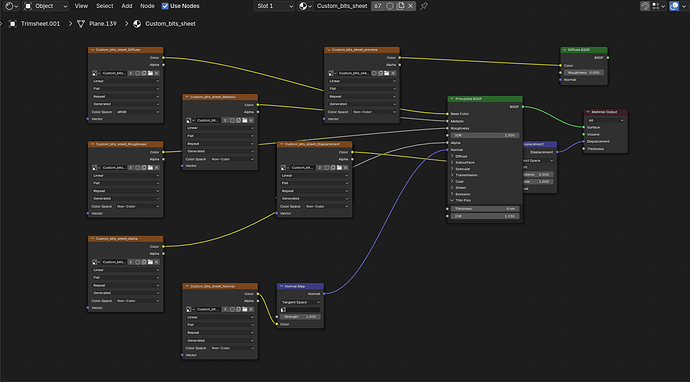Open image browser icon in Normal texture node
The height and width of the screenshot is (382, 690).
[x=190, y=309]
